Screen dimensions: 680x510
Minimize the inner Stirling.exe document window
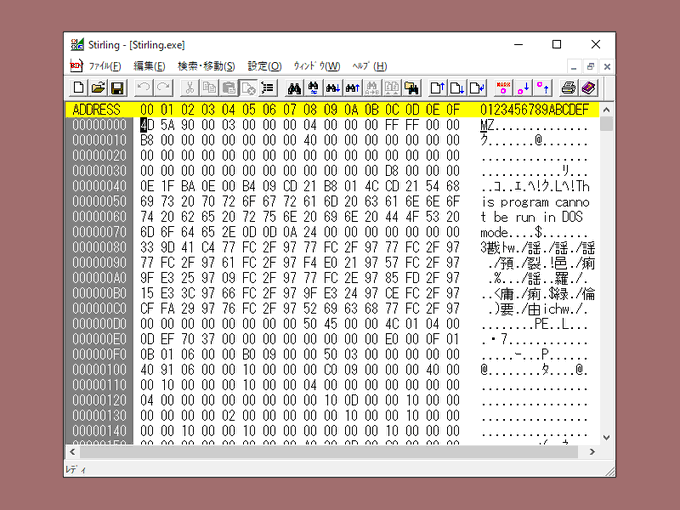[x=574, y=67]
